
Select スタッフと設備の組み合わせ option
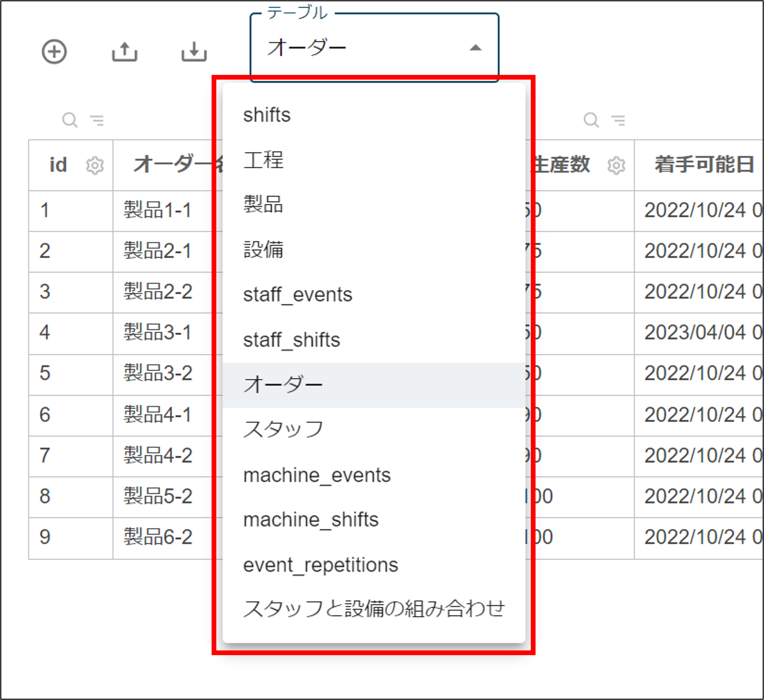point(374,610)
